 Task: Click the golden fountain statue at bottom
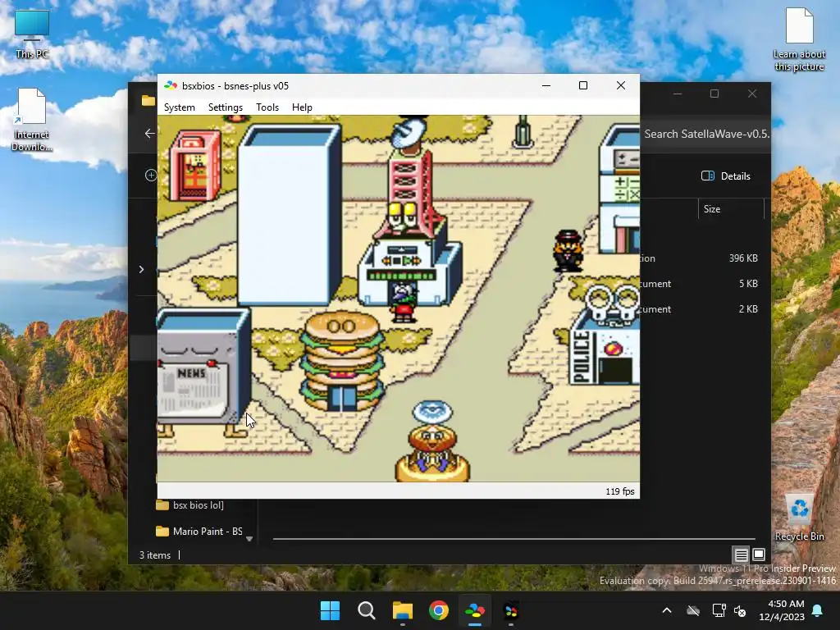point(432,442)
